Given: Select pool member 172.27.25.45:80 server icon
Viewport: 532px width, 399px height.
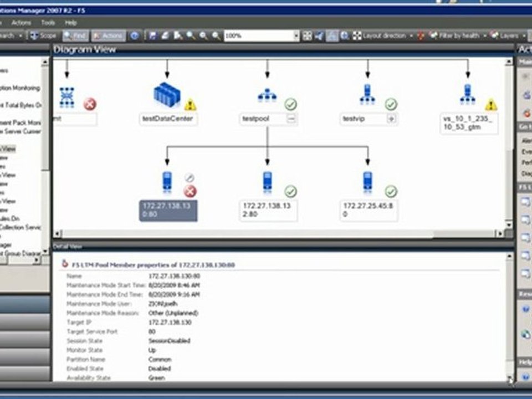Looking at the screenshot, I should pos(367,182).
